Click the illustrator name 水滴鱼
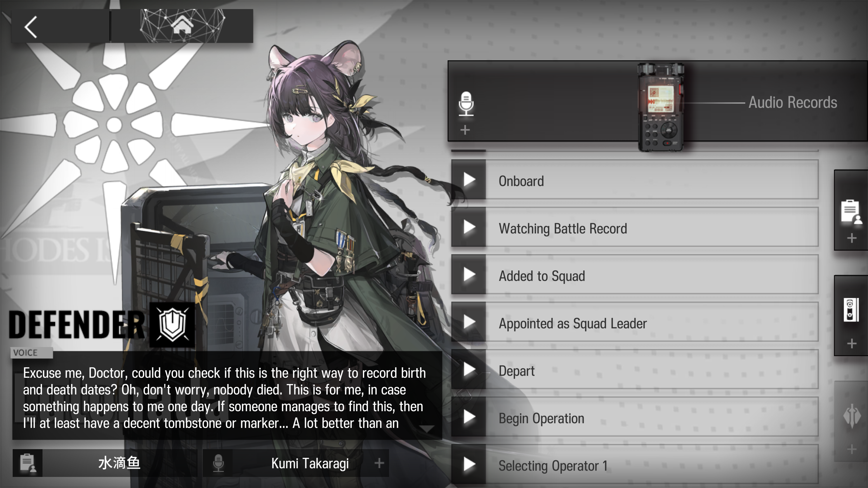The image size is (868, 488). (x=119, y=463)
